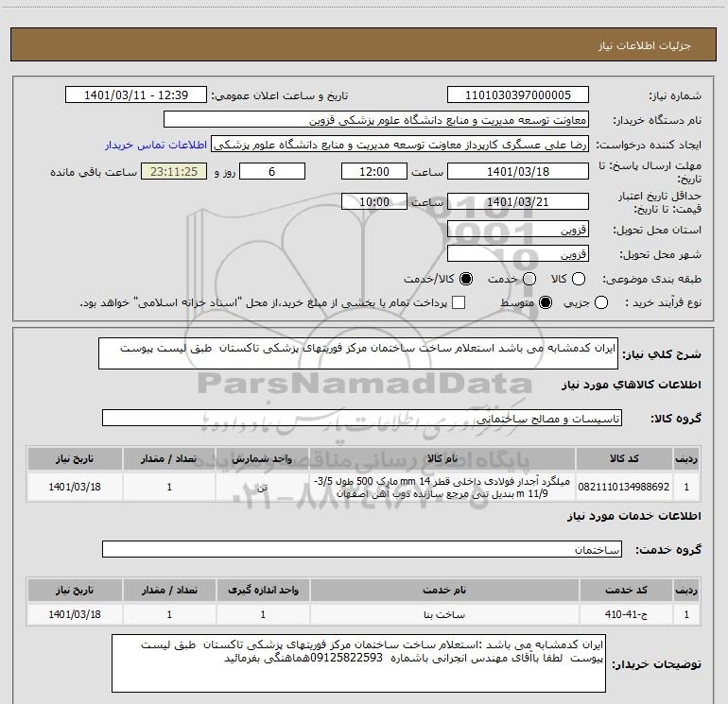Click the واحد شمارش column header

coord(262,459)
